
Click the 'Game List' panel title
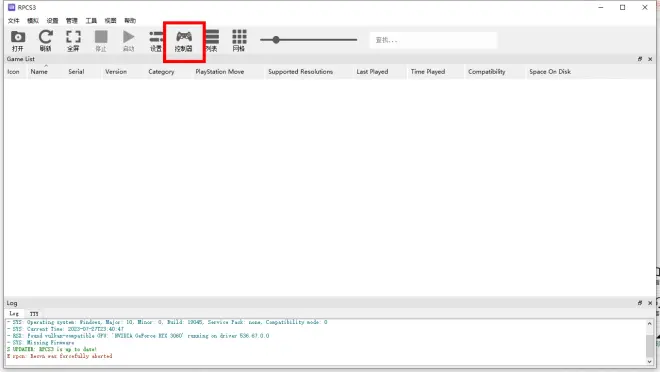(21, 59)
